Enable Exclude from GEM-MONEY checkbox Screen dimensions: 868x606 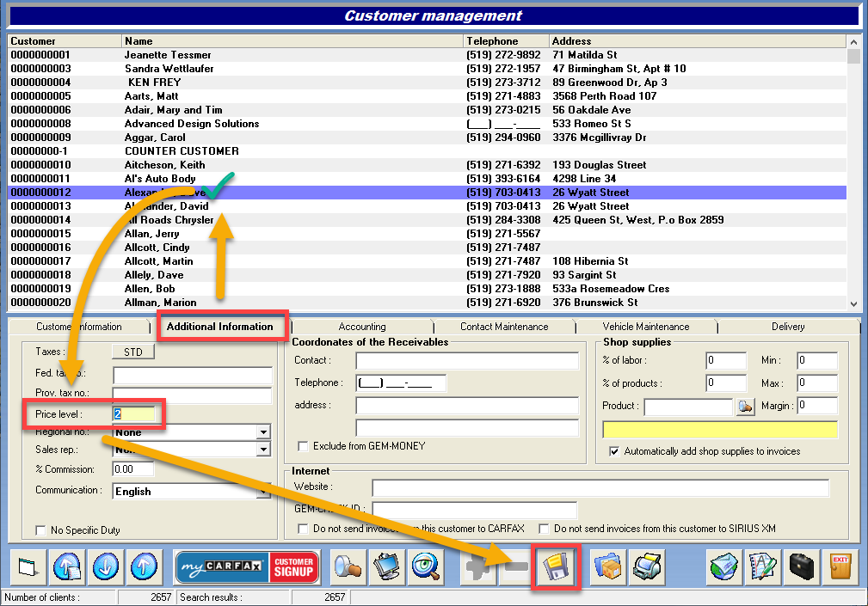point(303,446)
